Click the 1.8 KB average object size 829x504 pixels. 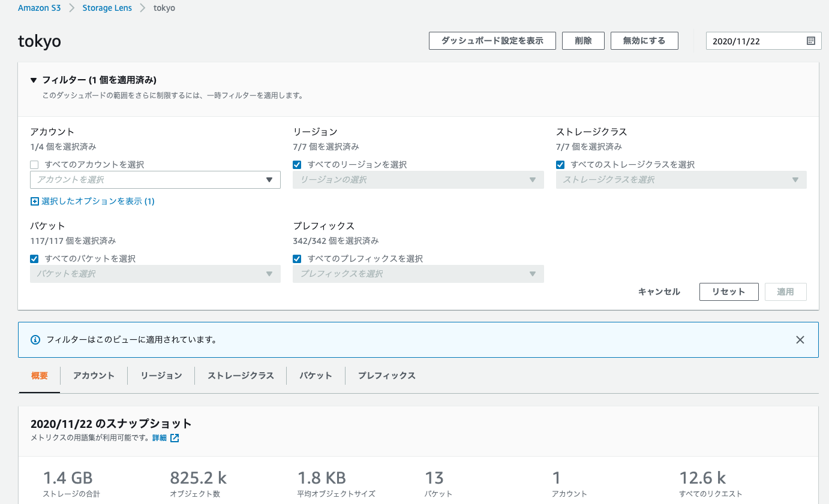pos(322,478)
